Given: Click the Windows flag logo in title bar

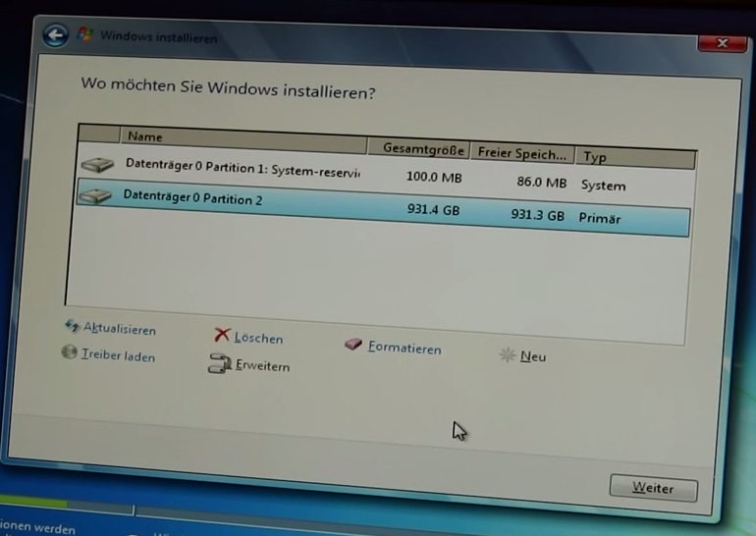Looking at the screenshot, I should coord(84,34).
